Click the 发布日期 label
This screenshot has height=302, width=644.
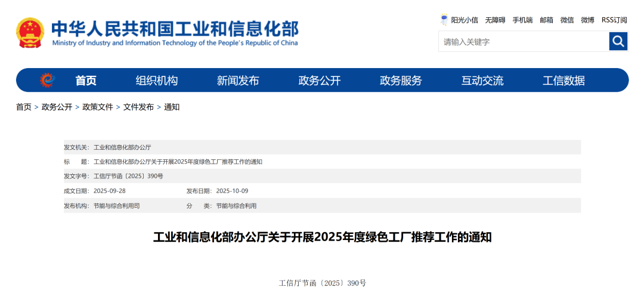200,191
